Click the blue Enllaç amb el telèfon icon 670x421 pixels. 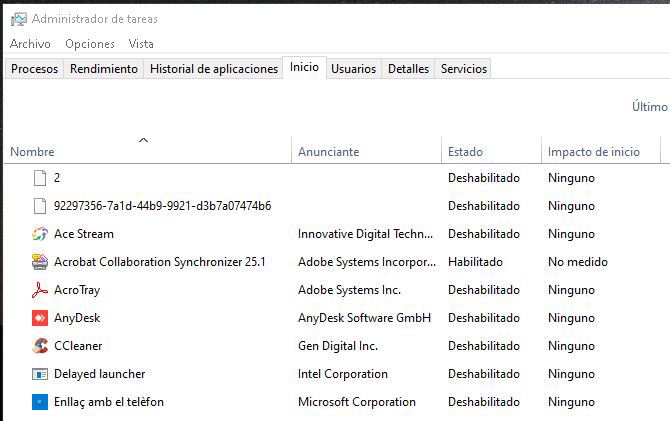tap(40, 402)
